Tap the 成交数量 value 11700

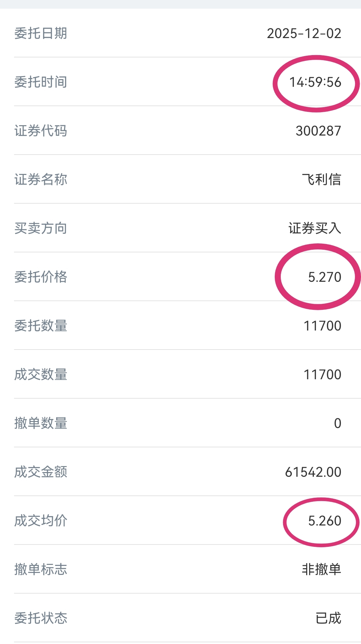pyautogui.click(x=322, y=375)
